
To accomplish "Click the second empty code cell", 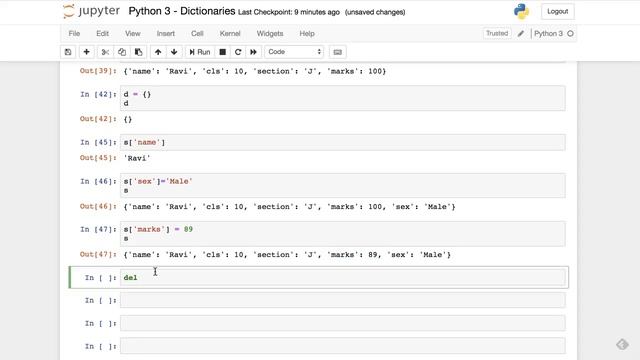I will pyautogui.click(x=342, y=323).
